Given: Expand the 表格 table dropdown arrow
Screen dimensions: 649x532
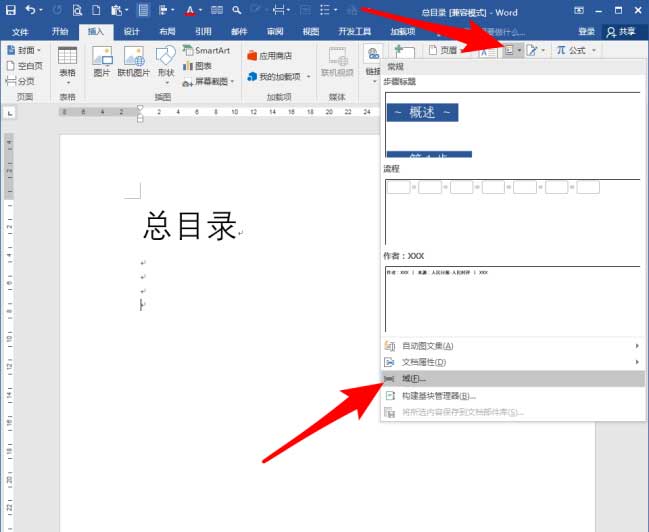Looking at the screenshot, I should tap(67, 82).
